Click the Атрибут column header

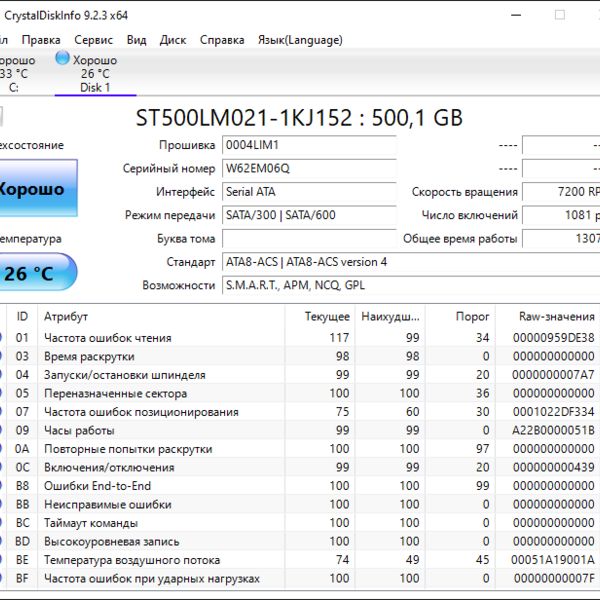coord(161,316)
